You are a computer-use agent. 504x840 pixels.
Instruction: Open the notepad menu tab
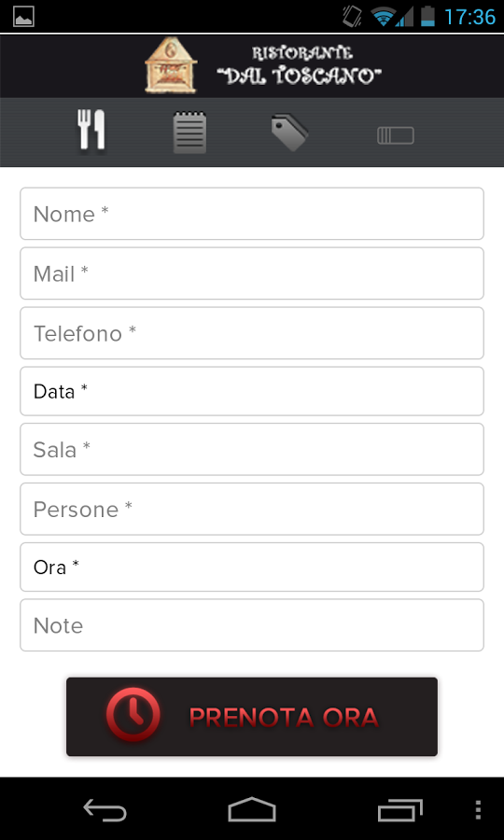click(x=189, y=133)
